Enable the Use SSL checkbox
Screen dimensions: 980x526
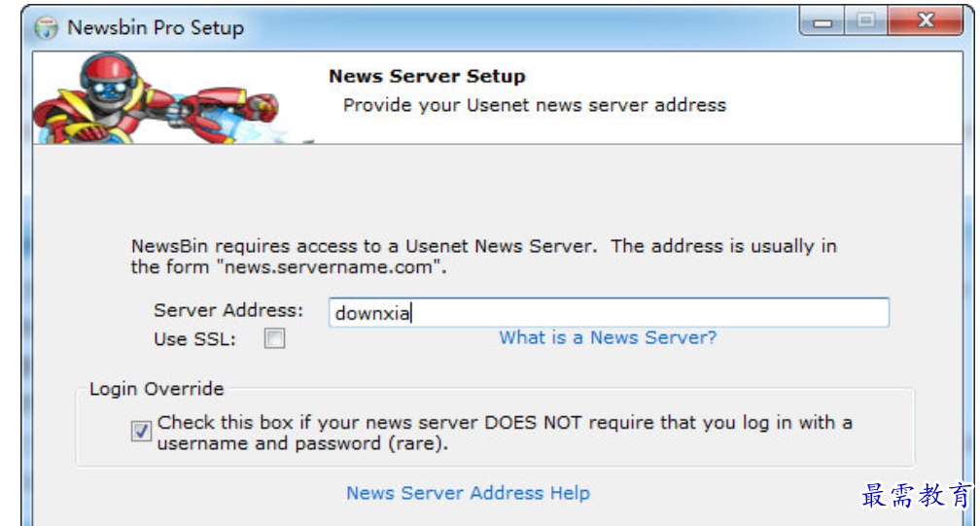[274, 338]
